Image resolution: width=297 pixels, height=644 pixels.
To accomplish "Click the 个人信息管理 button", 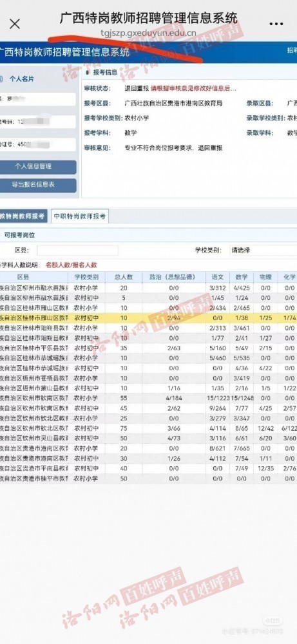I will tap(38, 167).
